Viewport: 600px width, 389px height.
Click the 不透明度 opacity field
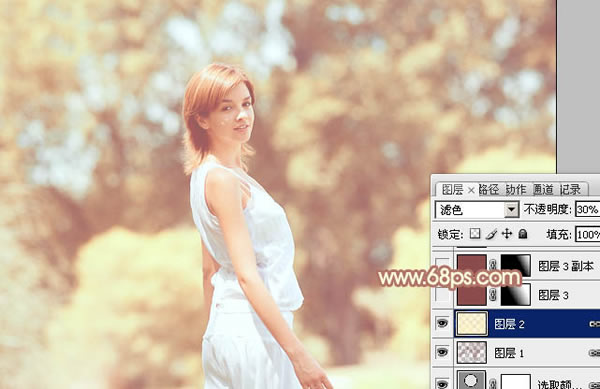pos(588,210)
